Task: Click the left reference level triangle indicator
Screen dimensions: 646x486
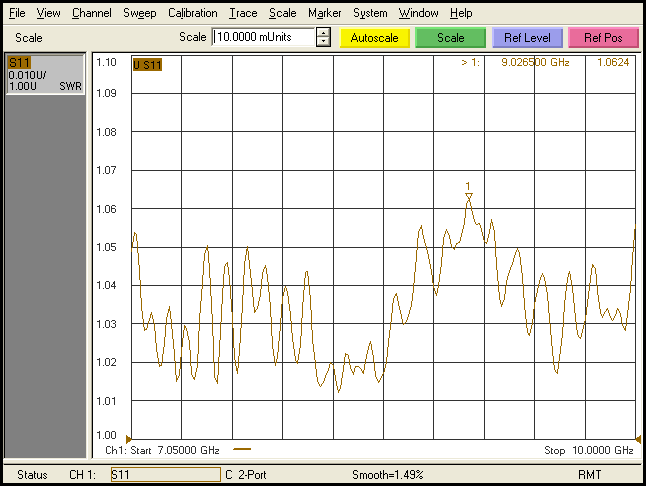Action: (127, 437)
